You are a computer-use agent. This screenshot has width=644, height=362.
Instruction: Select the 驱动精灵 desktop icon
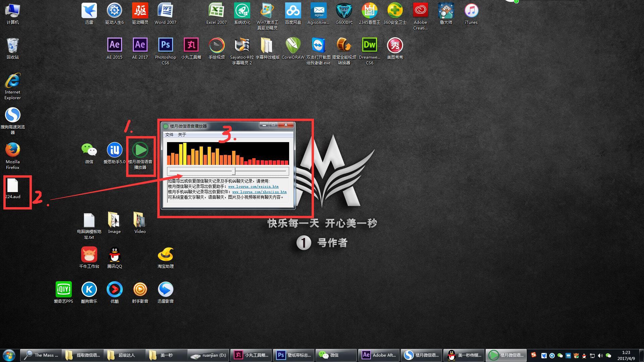point(140,14)
